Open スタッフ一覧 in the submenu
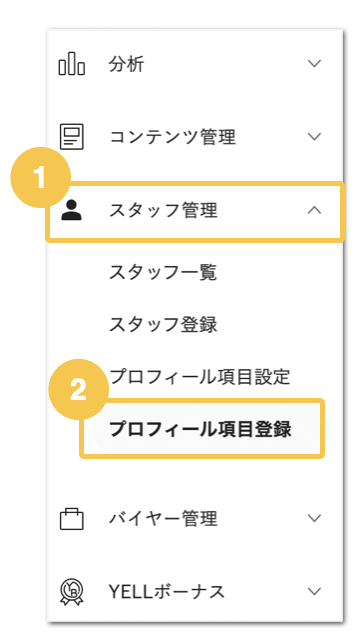 [163, 272]
